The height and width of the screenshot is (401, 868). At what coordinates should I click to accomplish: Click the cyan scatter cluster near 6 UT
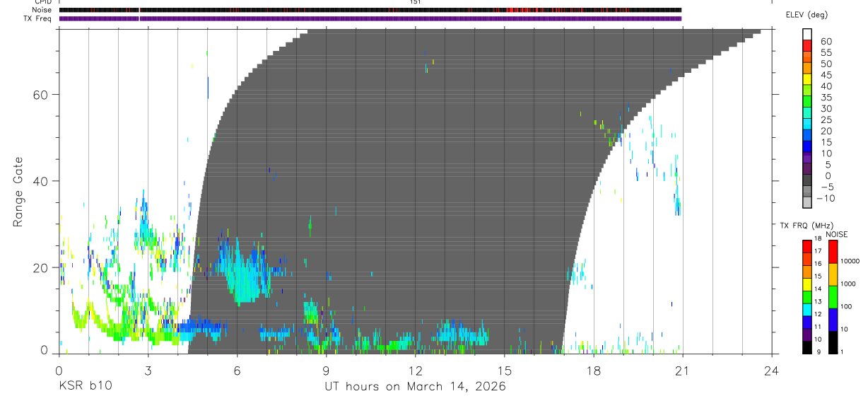pos(244,272)
